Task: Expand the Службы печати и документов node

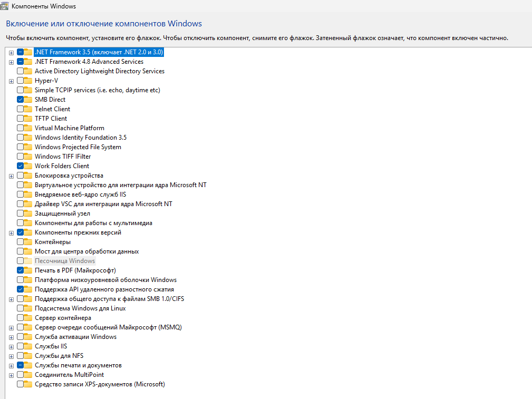Action: point(11,366)
